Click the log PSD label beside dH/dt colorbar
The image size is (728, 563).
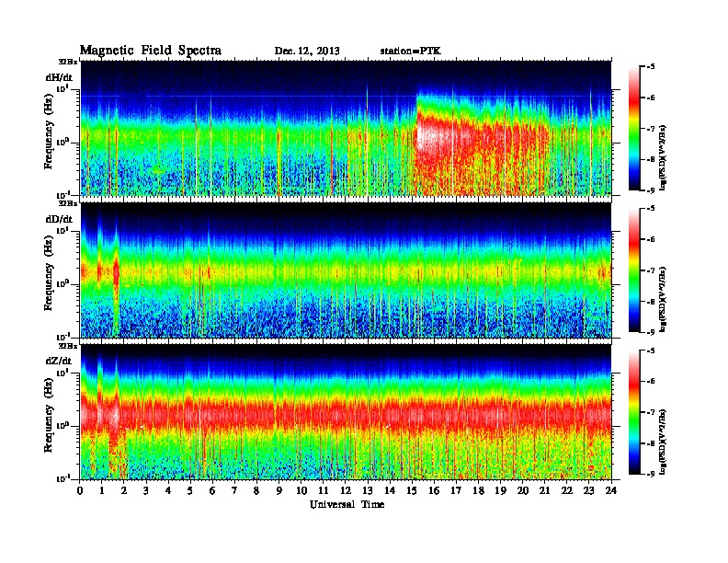pyautogui.click(x=664, y=157)
